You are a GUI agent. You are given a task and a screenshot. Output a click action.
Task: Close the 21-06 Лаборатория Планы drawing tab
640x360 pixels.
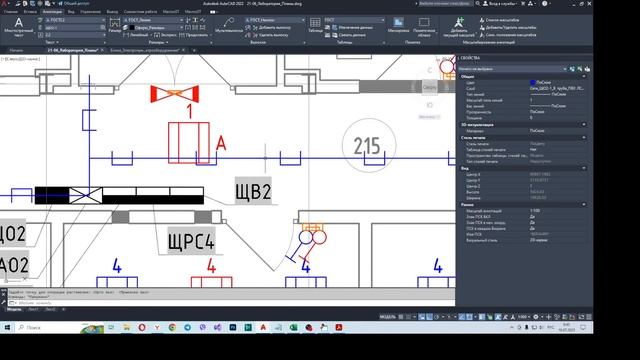(102, 50)
